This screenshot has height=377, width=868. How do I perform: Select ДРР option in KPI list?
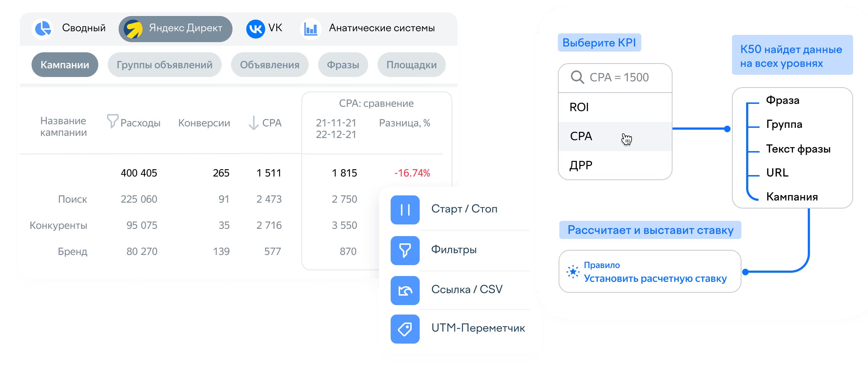(615, 165)
